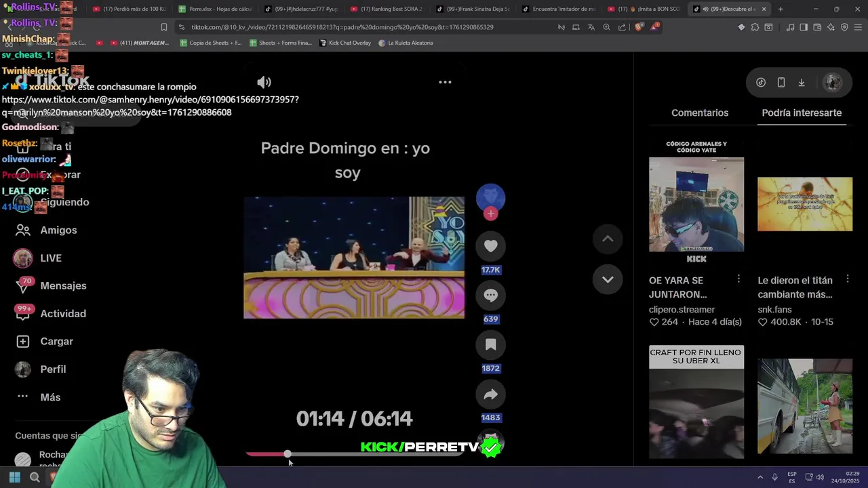Bookmark icon left of address bar

(163, 27)
